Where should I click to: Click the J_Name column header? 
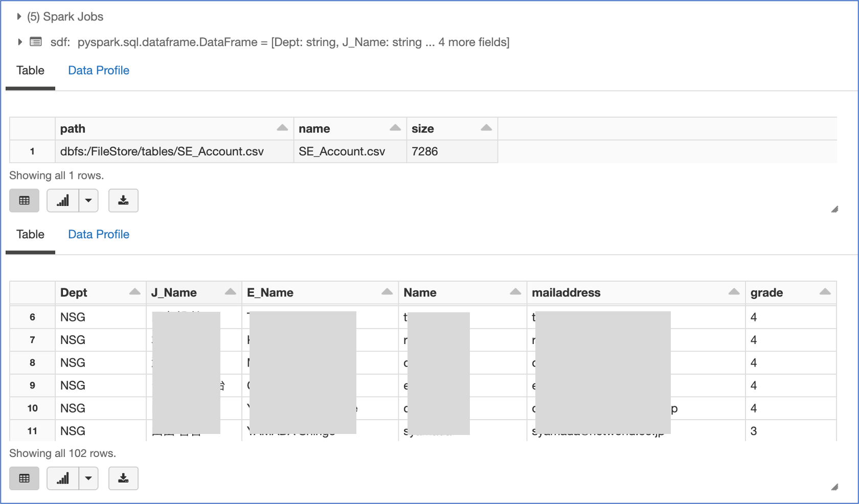194,293
